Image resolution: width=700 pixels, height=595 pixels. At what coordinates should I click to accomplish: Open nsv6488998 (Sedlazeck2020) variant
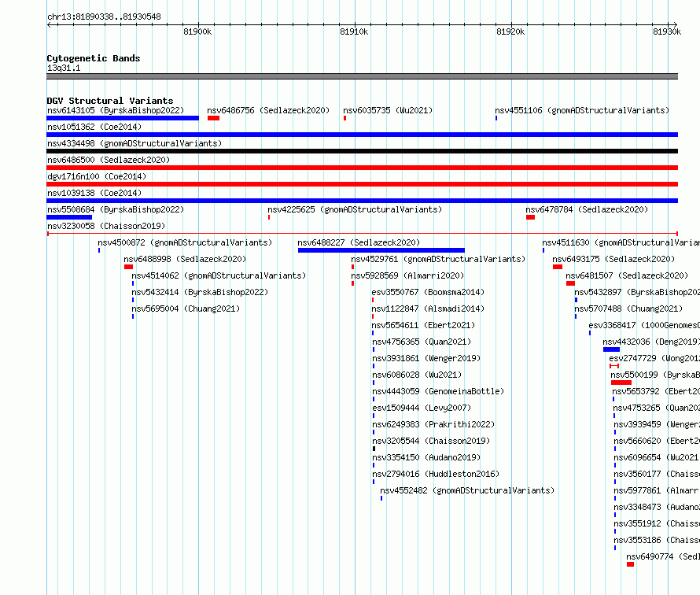(185, 259)
